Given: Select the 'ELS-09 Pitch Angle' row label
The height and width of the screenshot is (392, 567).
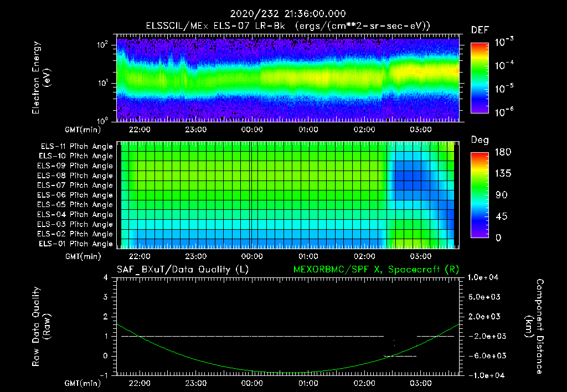Looking at the screenshot, I should 75,166.
